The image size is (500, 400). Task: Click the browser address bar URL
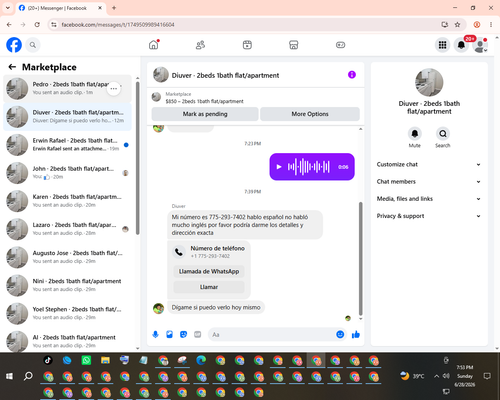(x=118, y=25)
